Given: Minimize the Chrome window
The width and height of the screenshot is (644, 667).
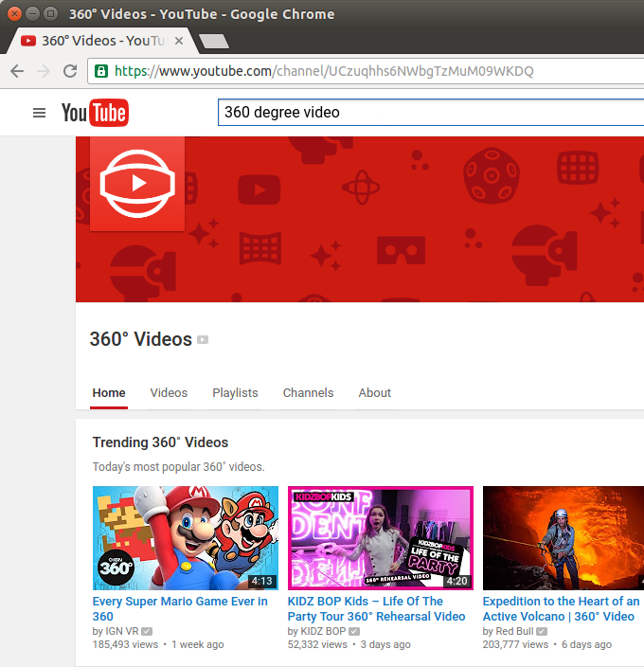Looking at the screenshot, I should [x=33, y=13].
